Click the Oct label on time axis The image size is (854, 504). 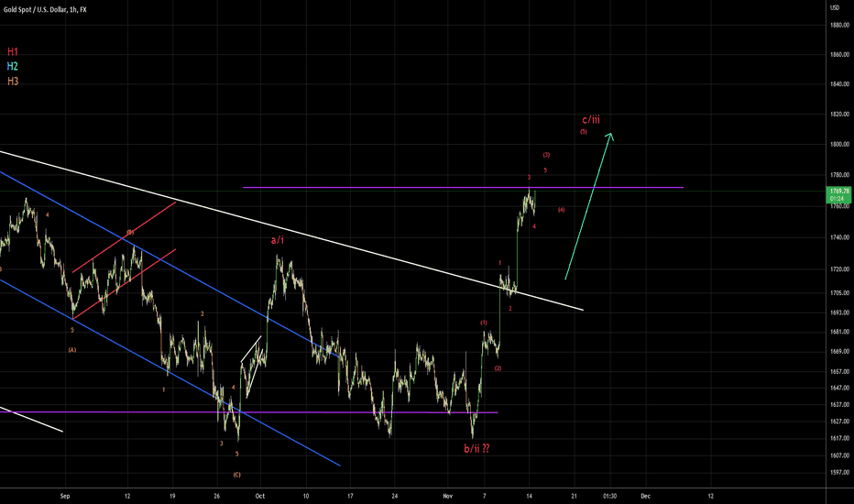260,496
